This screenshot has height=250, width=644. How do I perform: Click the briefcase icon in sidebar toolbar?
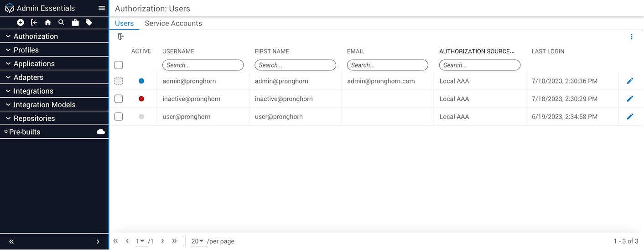click(x=75, y=22)
